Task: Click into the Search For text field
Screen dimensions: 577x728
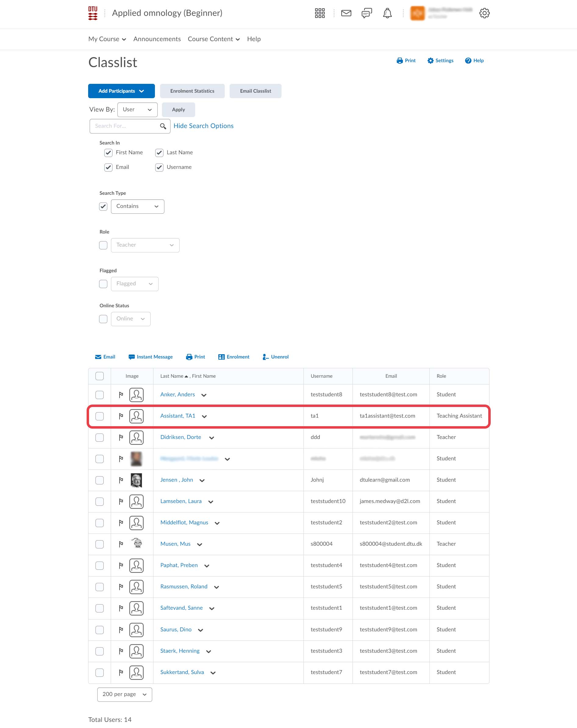Action: (x=124, y=126)
